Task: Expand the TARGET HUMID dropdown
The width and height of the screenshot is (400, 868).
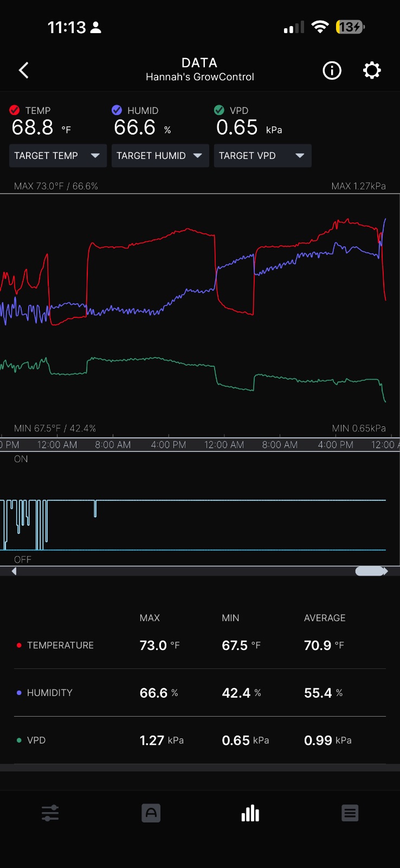Action: [160, 156]
